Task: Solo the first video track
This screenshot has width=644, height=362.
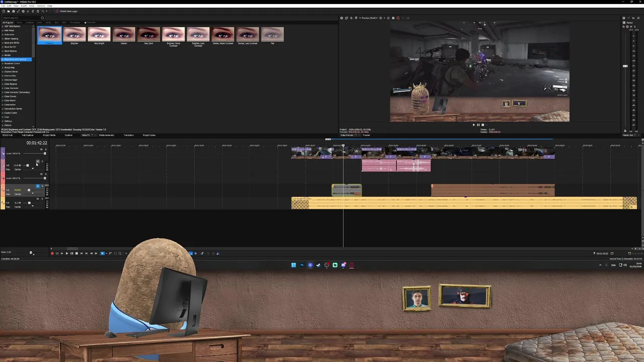Action: click(46, 149)
